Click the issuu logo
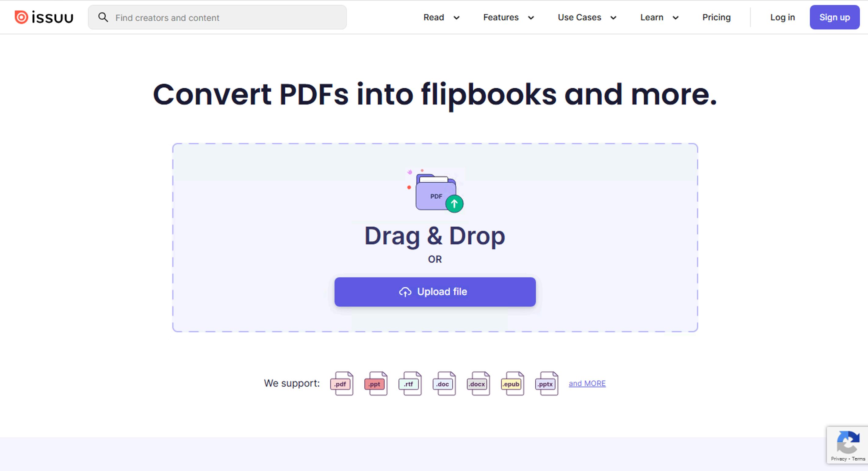Viewport: 868px width, 471px height. [x=44, y=17]
